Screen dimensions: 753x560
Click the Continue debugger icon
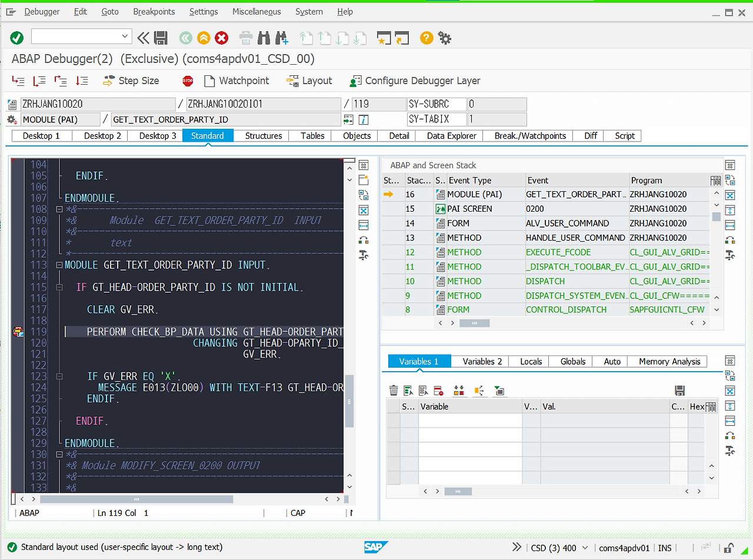pos(82,81)
